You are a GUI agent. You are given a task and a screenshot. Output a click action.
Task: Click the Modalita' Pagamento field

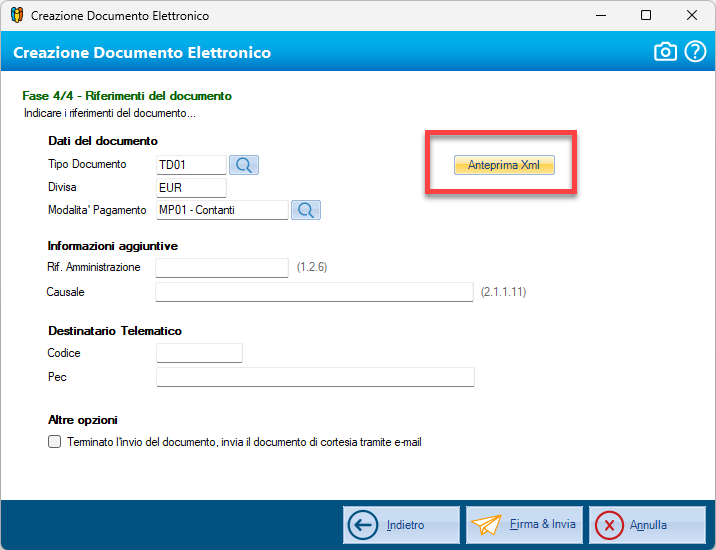tap(222, 210)
